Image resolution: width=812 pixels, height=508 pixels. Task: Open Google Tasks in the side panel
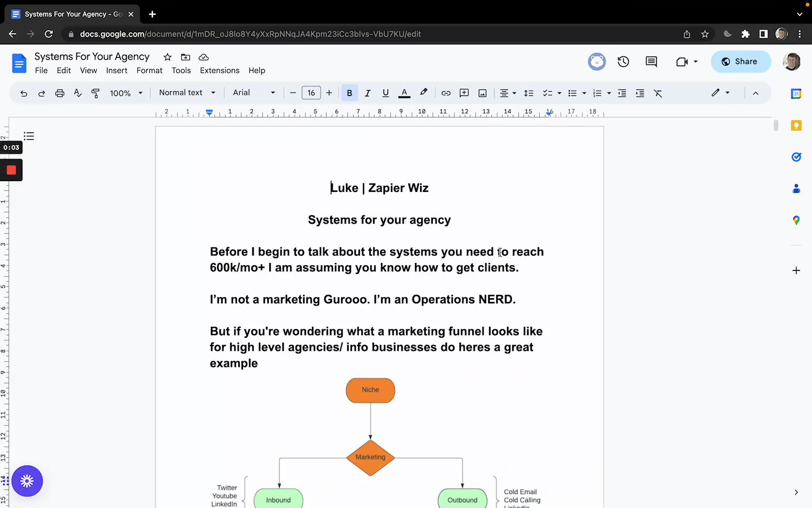click(x=796, y=157)
